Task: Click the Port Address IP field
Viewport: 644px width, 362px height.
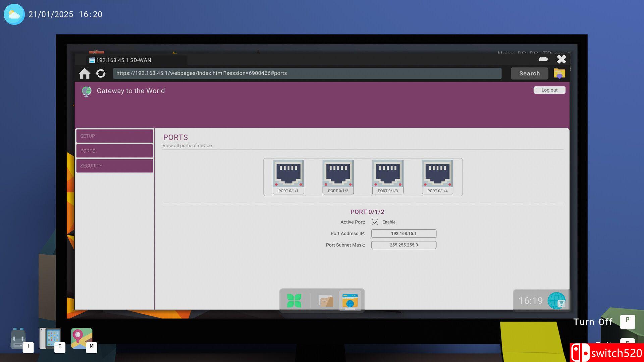Action: click(404, 234)
